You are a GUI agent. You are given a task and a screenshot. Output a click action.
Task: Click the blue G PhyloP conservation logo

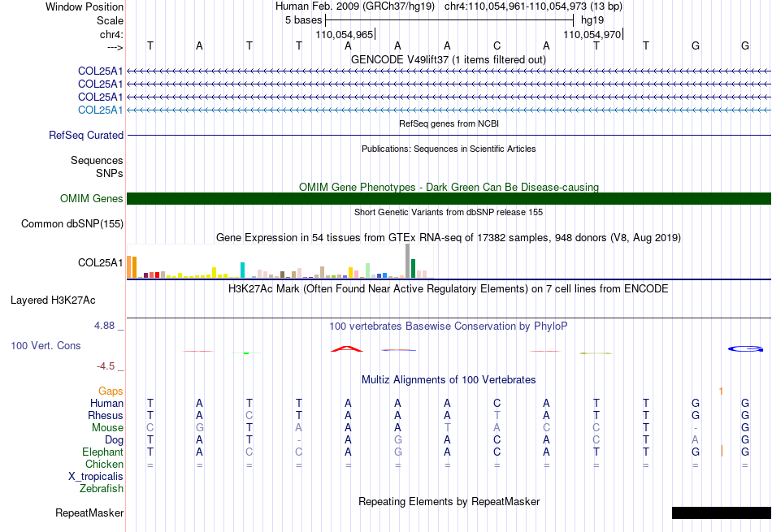coord(745,349)
